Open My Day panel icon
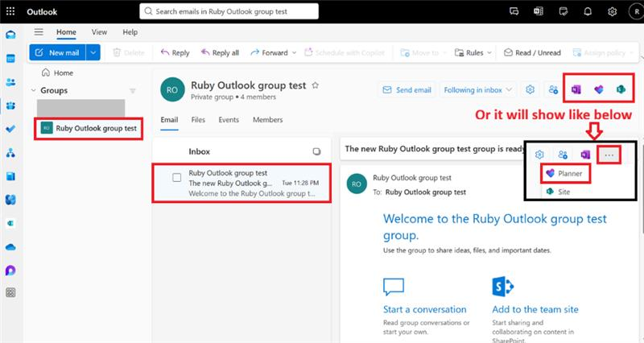Image resolution: width=644 pixels, height=343 pixels. (x=563, y=11)
